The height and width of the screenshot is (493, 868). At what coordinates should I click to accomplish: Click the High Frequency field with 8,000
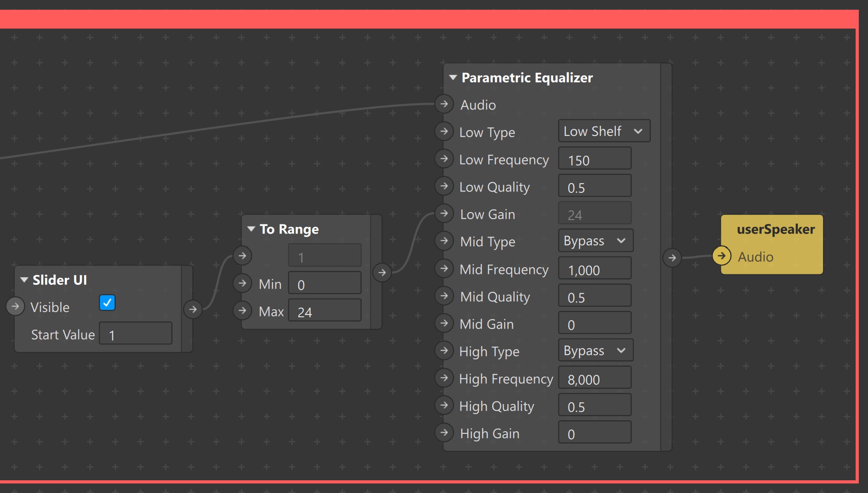[595, 378]
